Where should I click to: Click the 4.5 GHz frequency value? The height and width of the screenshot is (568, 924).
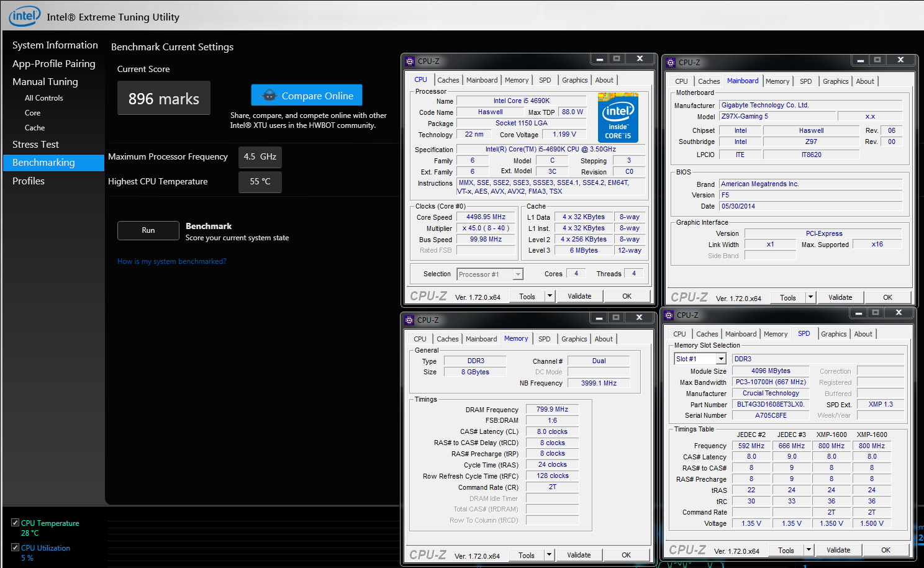pos(260,157)
